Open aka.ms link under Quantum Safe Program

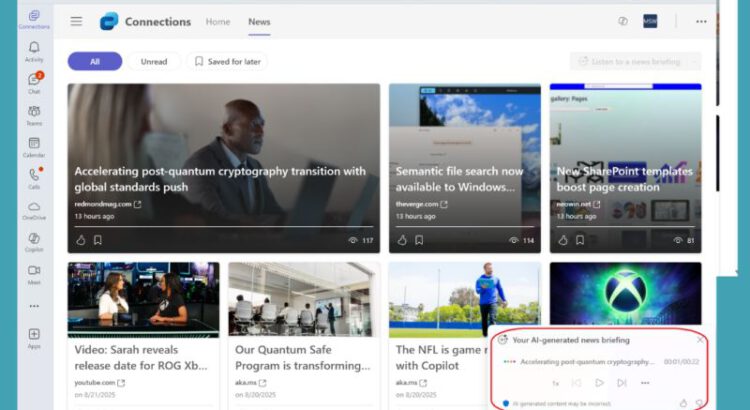coord(251,383)
